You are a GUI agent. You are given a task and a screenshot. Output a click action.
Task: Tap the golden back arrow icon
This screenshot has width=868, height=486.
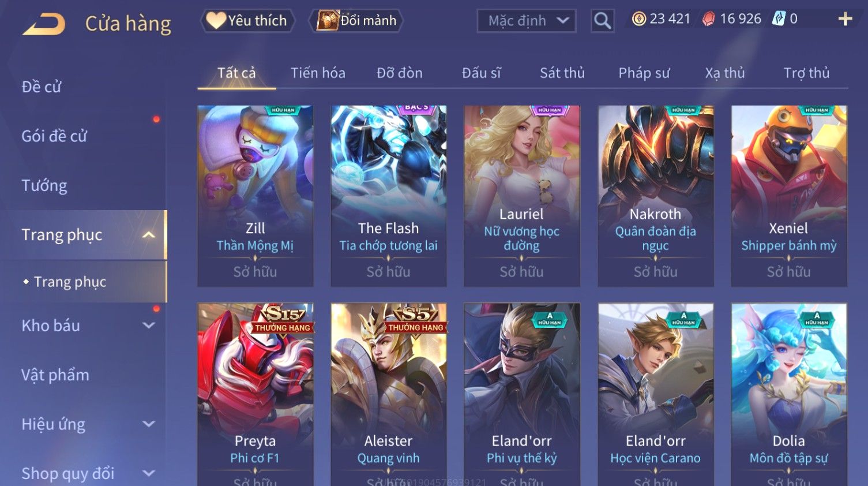44,25
